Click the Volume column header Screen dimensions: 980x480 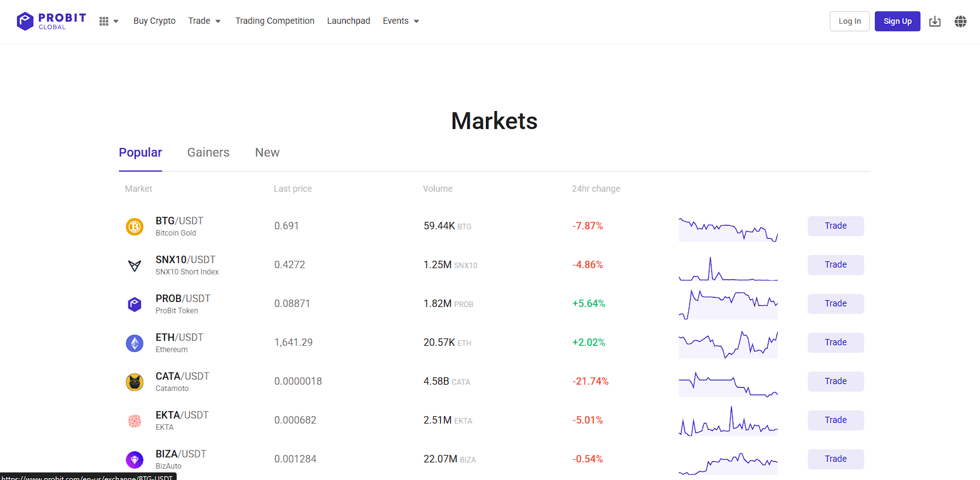(x=438, y=189)
